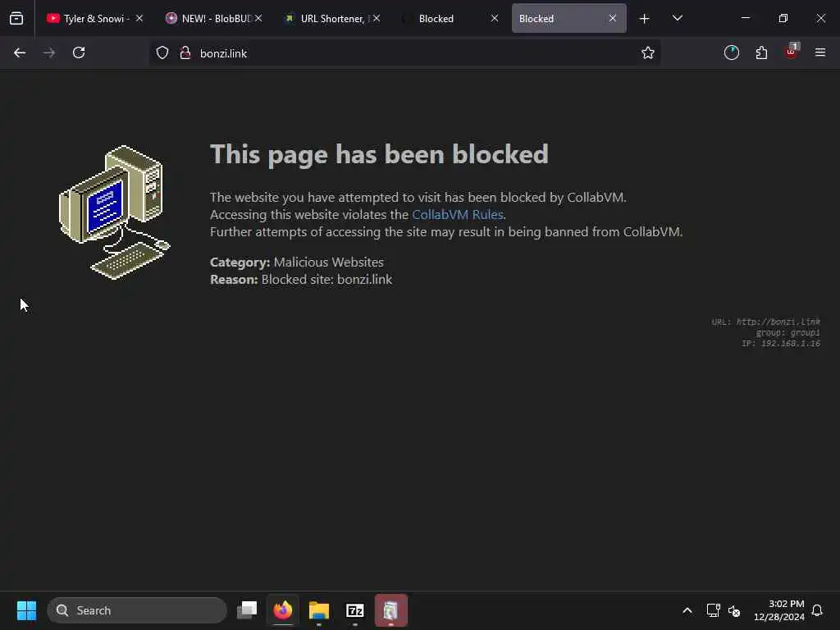The width and height of the screenshot is (840, 630).
Task: Minimize the Firefox window
Action: click(746, 18)
